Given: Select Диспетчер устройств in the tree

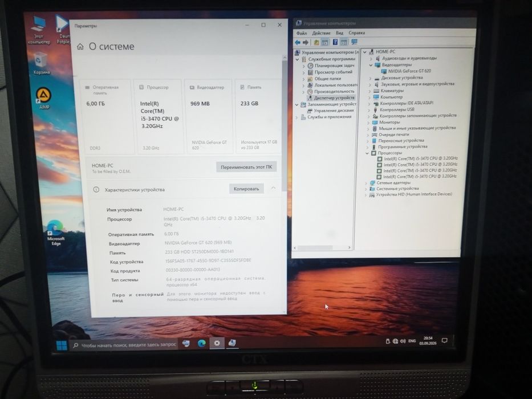Looking at the screenshot, I should pos(331,97).
